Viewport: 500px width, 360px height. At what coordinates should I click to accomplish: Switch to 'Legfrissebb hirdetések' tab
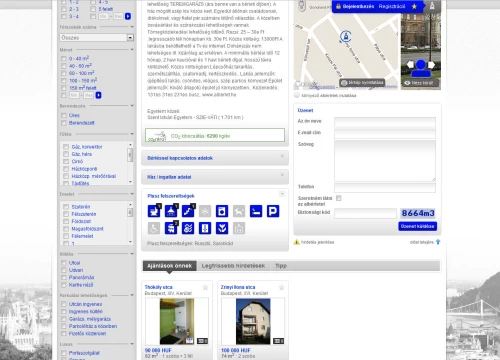tap(233, 266)
